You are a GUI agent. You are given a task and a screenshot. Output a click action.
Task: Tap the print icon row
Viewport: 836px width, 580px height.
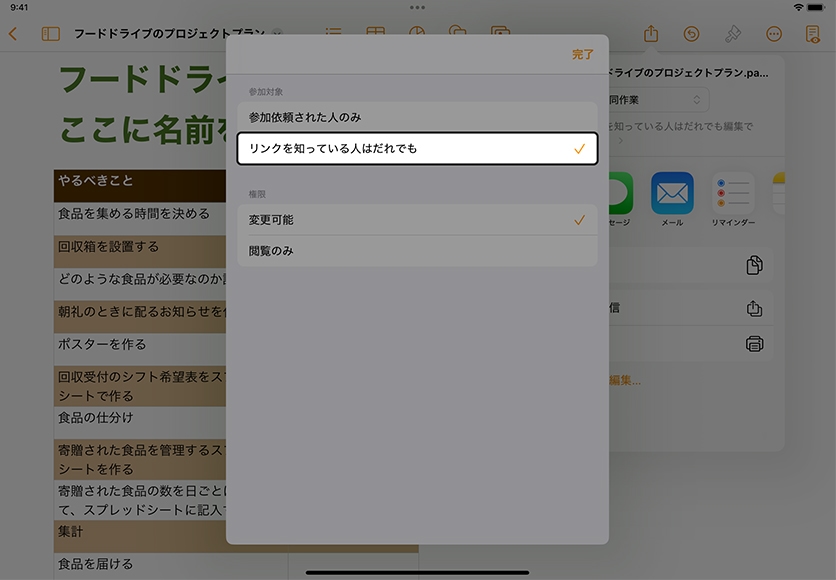pos(754,344)
